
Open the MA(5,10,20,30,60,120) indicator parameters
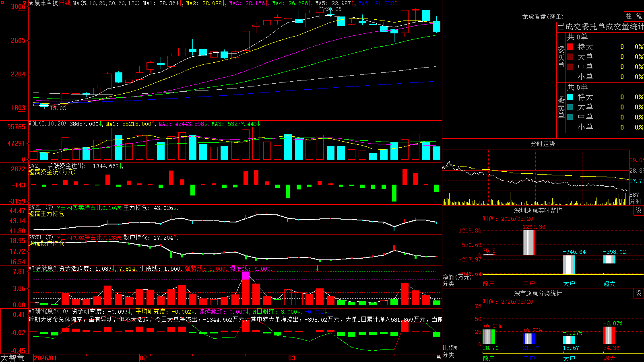pos(107,3)
